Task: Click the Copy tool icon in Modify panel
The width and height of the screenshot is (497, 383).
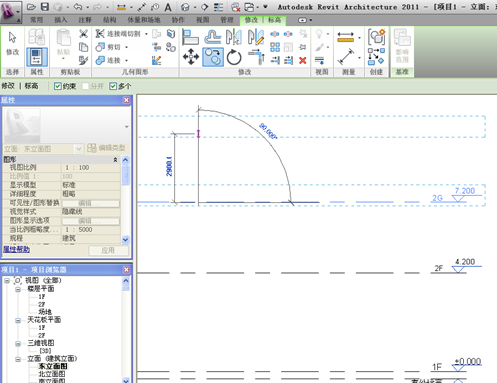Action: coord(213,57)
